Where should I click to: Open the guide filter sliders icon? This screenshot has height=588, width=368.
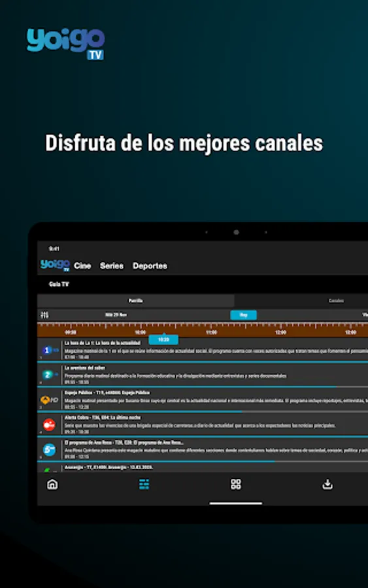point(44,315)
